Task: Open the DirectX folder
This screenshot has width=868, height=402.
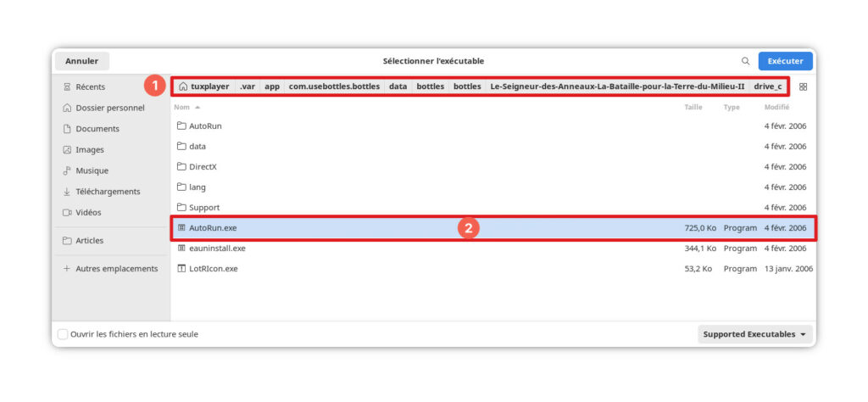Action: pos(203,166)
